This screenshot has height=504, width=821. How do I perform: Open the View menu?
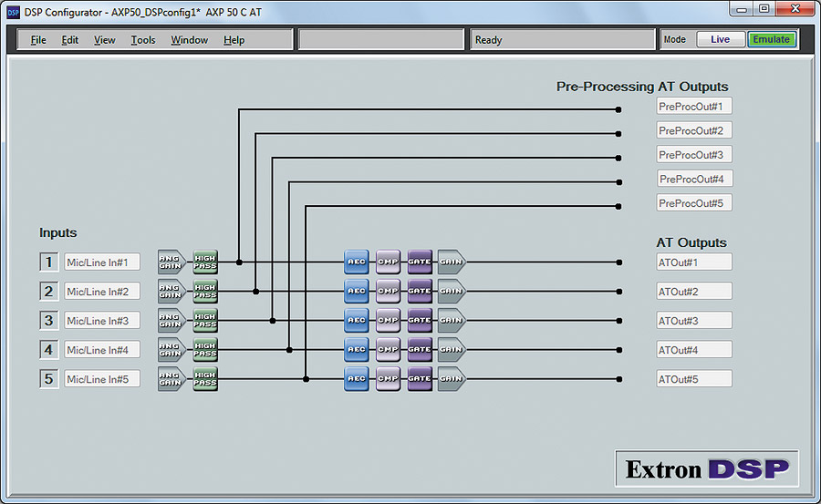tap(105, 40)
